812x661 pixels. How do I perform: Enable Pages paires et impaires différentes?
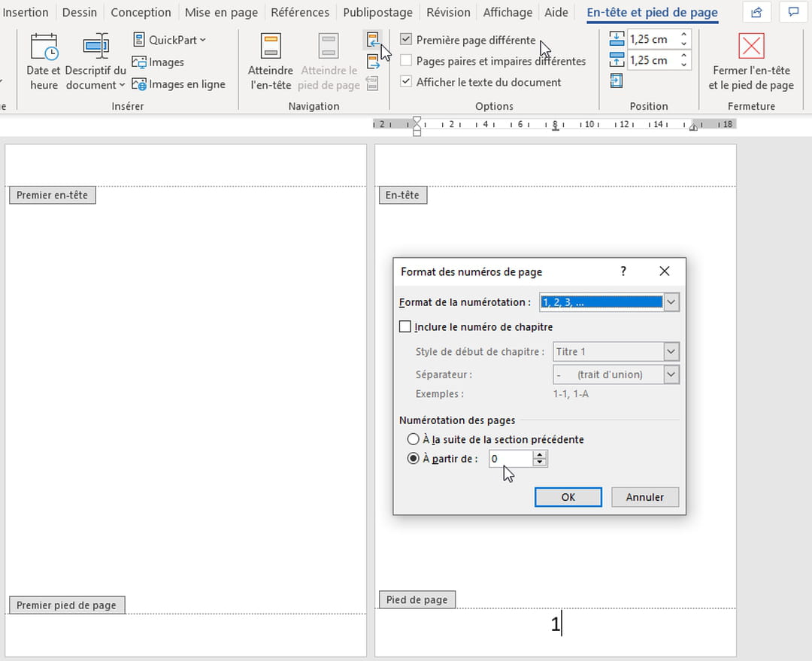[406, 61]
